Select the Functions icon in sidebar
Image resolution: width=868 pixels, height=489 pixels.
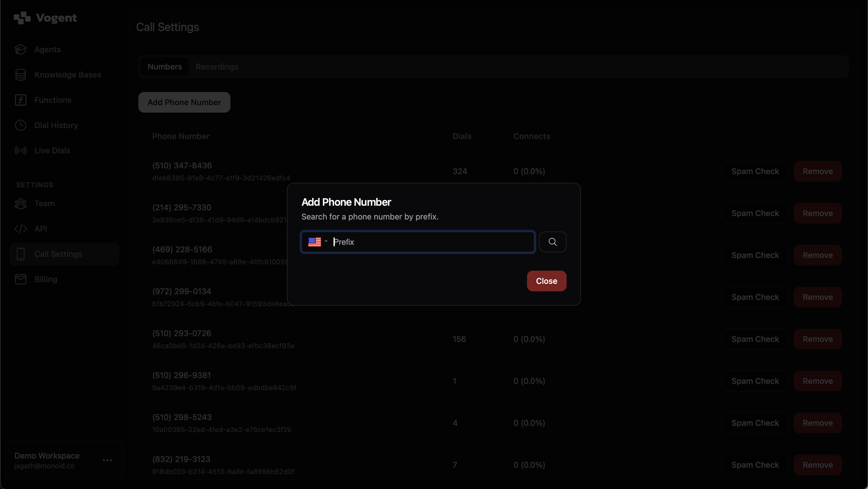[x=21, y=100]
